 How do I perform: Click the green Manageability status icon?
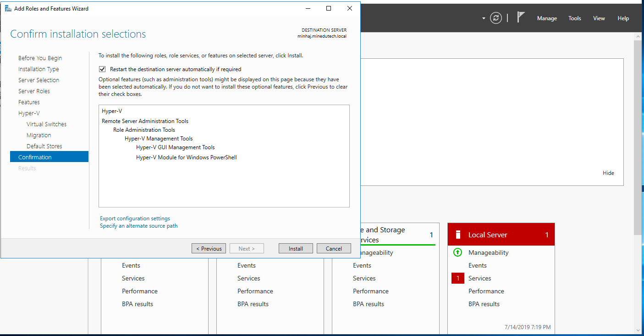[457, 252]
